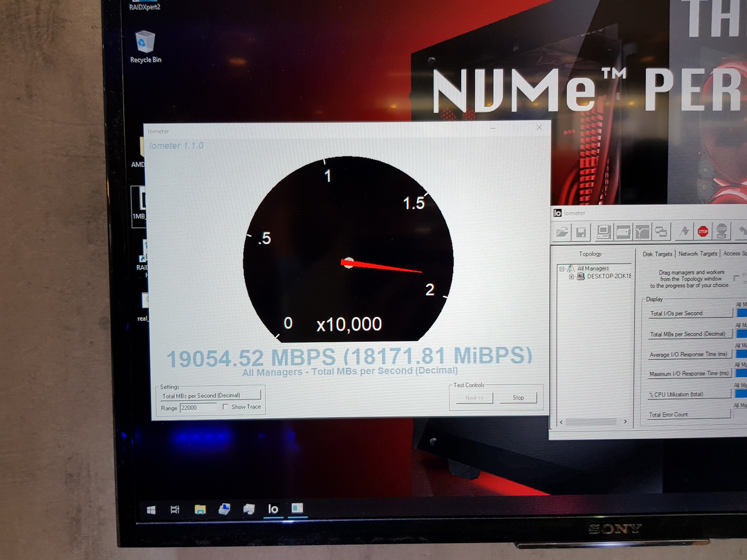The image size is (747, 560).
Task: Switch to the Disk Targets tab
Action: pyautogui.click(x=657, y=254)
